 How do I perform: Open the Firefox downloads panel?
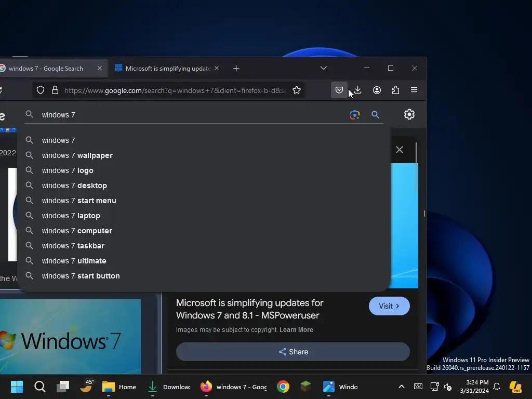tap(357, 90)
